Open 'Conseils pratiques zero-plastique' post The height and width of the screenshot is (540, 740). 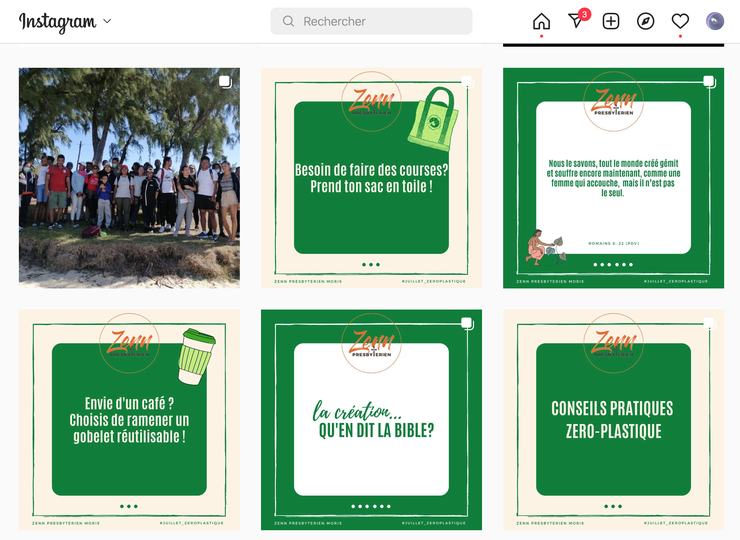[x=612, y=420]
